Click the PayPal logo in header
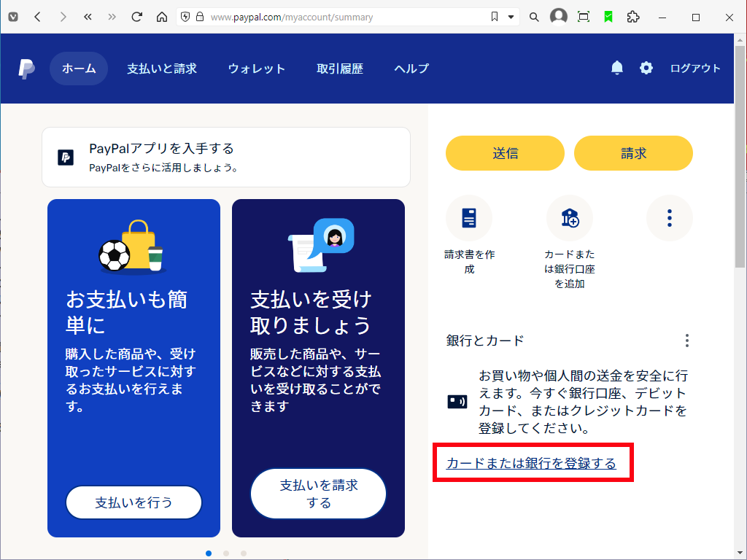The image size is (747, 560). coord(27,69)
